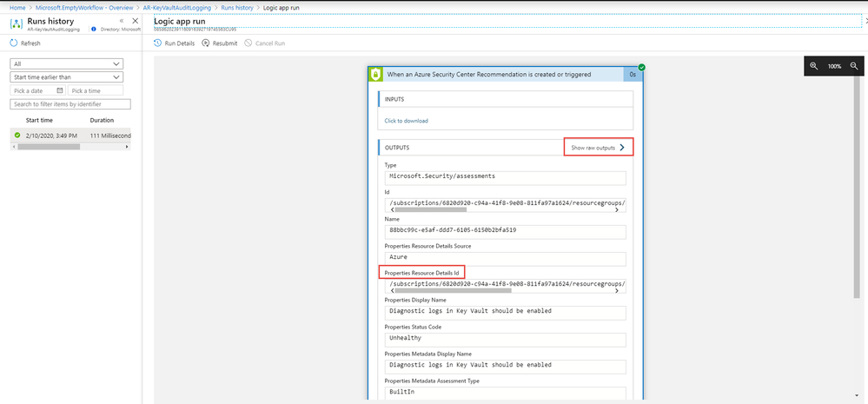Viewport: 868px width, 404px height.
Task: Click the Id field horizontal scrollbar
Action: tap(430, 210)
